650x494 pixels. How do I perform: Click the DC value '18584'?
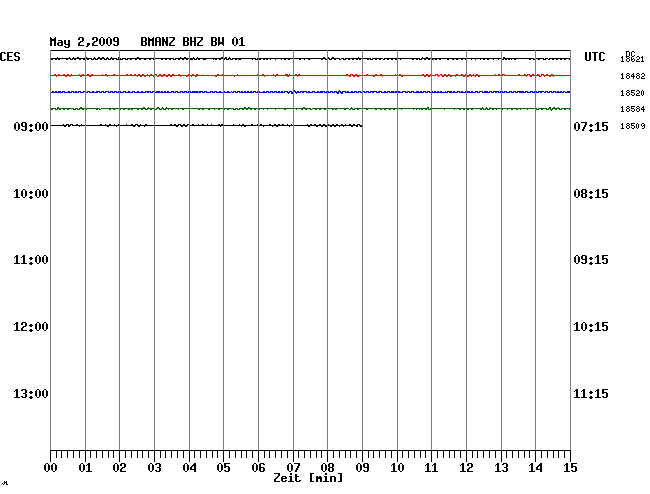pyautogui.click(x=632, y=109)
